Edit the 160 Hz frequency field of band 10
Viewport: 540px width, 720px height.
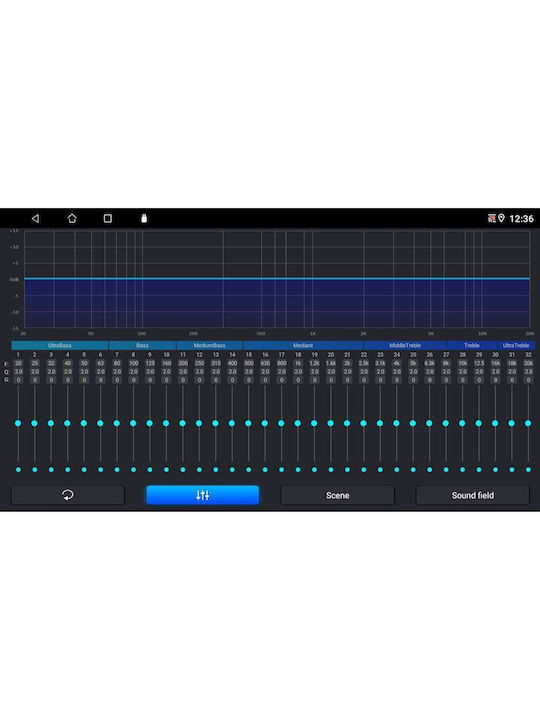(x=166, y=363)
